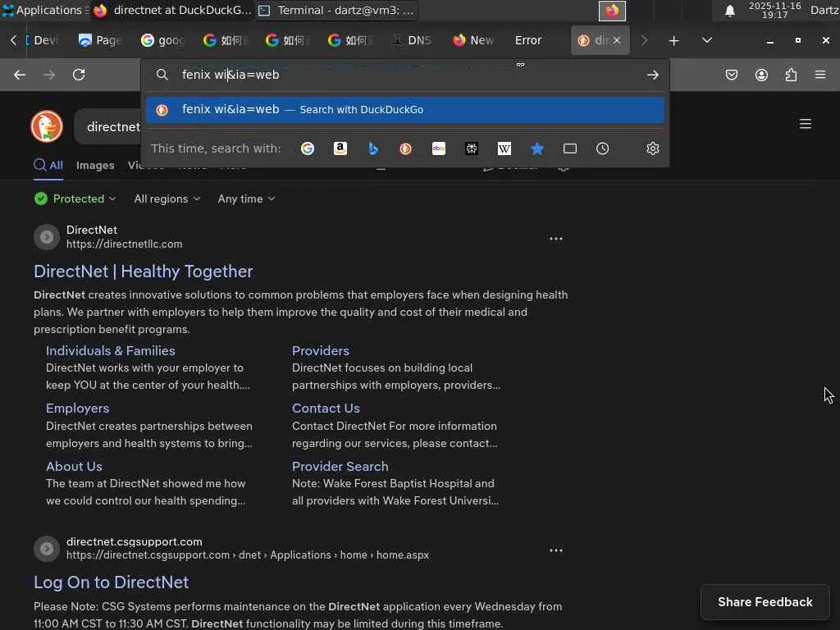Open the Providers sitelink
Viewport: 840px width, 630px height.
click(x=321, y=351)
